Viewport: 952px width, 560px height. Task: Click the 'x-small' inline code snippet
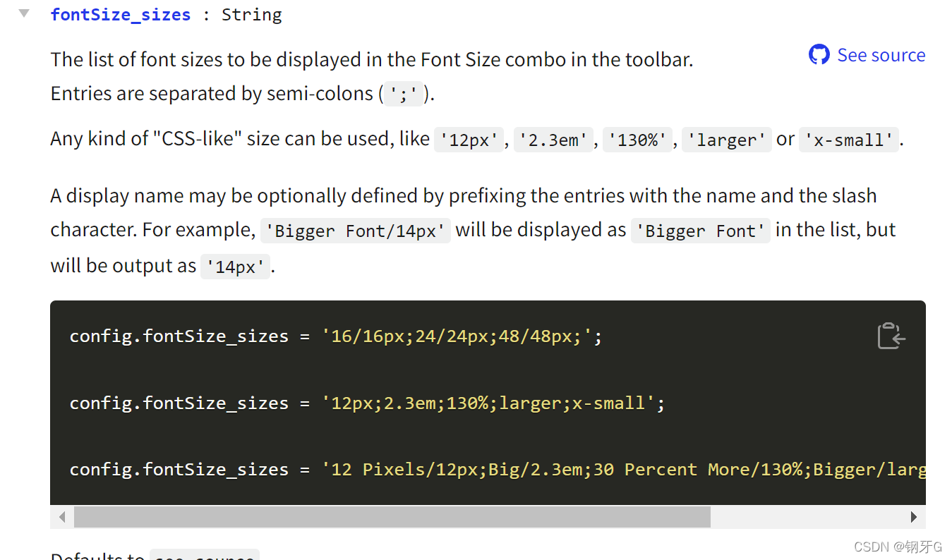850,140
